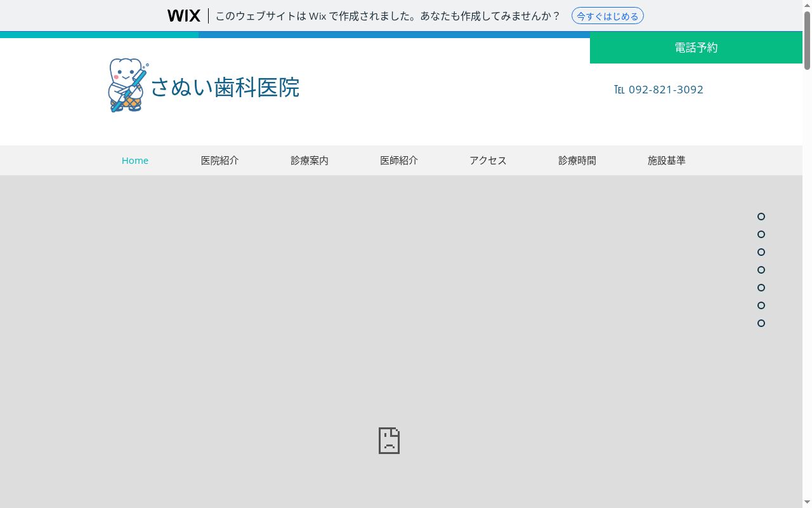This screenshot has height=508, width=812.
Task: Open the 診療案内 menu item
Action: tap(310, 161)
